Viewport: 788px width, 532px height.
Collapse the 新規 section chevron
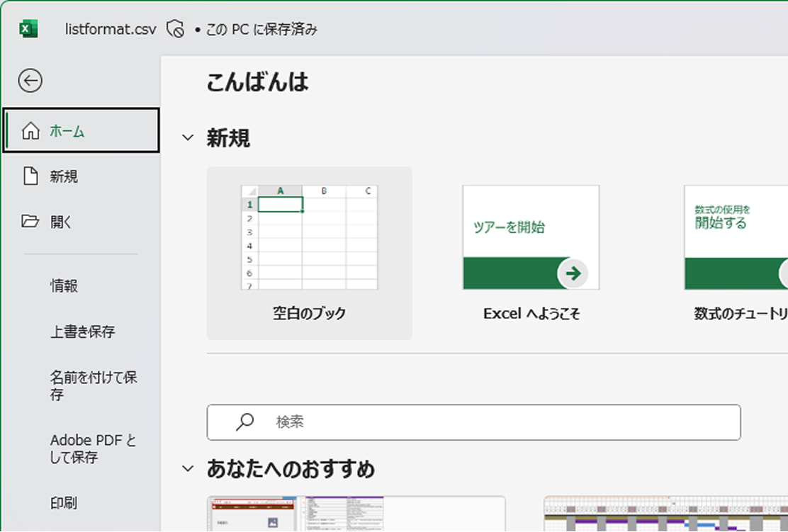(187, 137)
